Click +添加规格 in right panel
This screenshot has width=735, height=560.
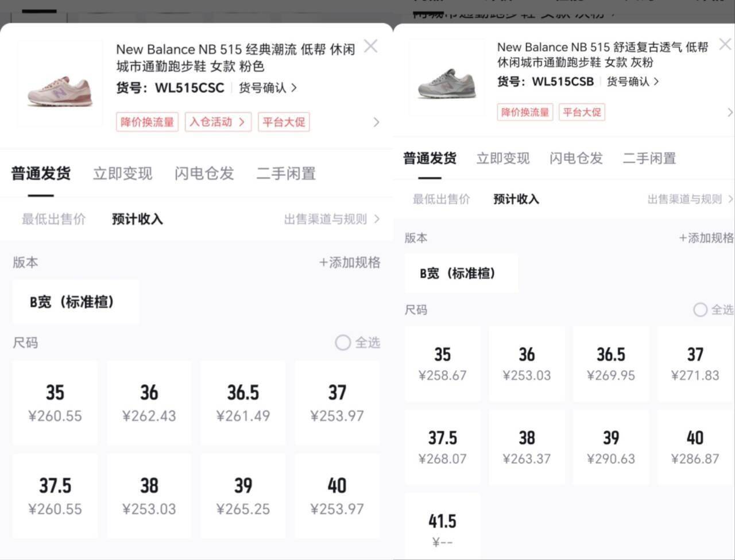[x=706, y=238]
